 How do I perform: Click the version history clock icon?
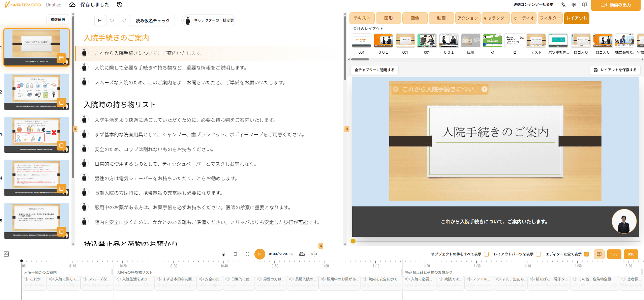click(120, 5)
